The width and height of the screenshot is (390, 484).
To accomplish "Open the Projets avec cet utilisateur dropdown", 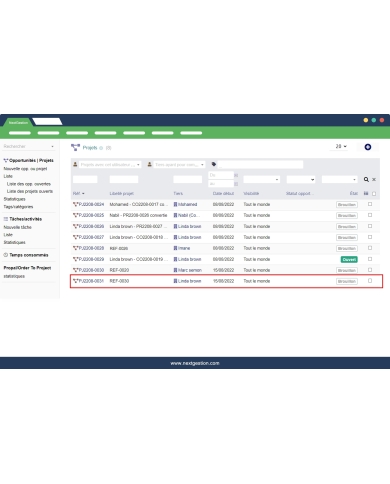I will [110, 164].
